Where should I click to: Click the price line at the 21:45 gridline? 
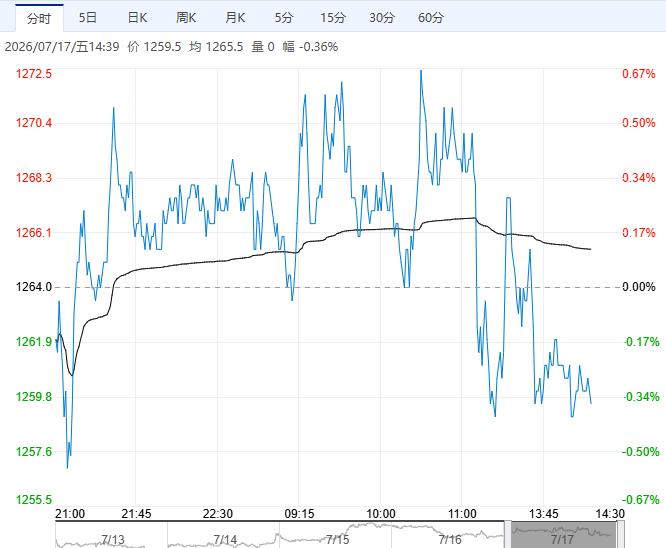click(135, 229)
